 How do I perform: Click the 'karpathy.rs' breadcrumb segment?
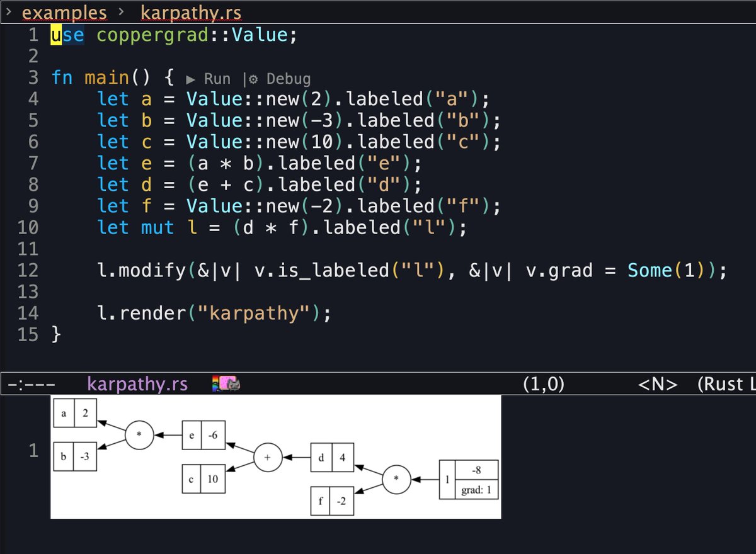(x=191, y=12)
